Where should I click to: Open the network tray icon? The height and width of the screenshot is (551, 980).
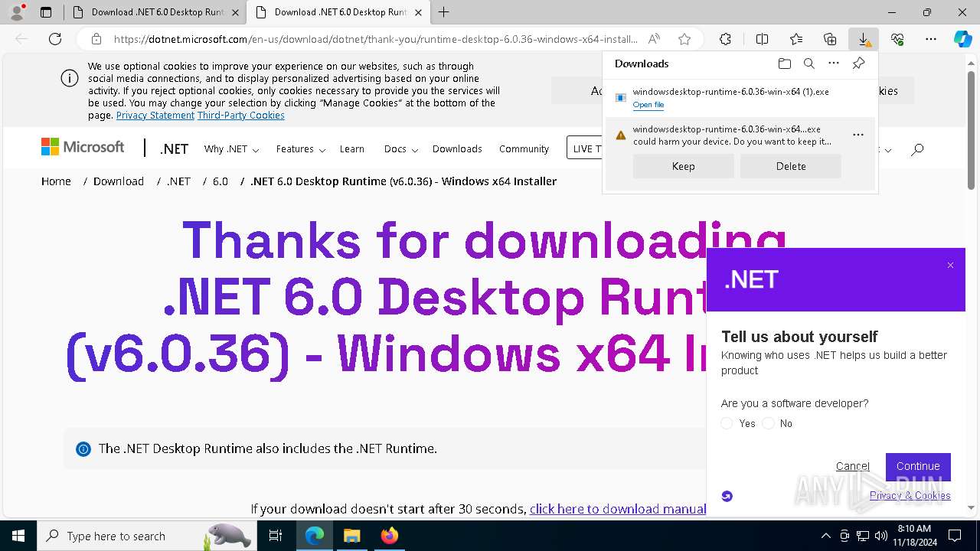point(863,536)
